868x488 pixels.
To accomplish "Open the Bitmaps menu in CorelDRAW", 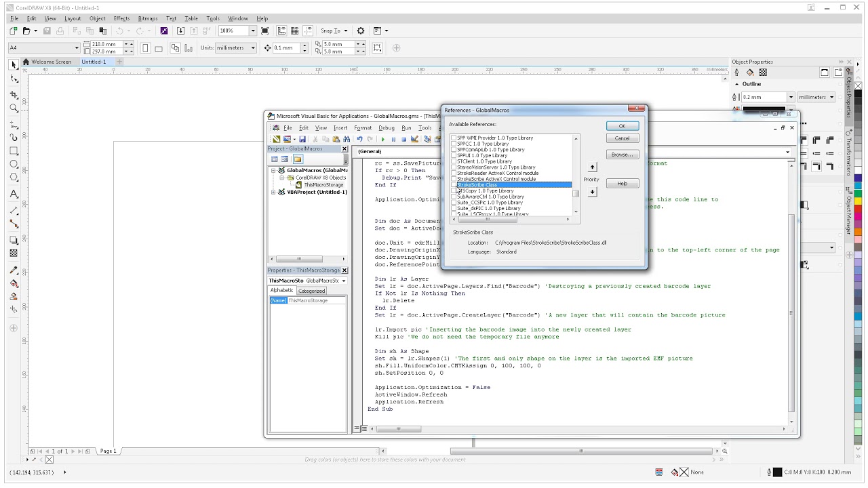I will pyautogui.click(x=148, y=18).
